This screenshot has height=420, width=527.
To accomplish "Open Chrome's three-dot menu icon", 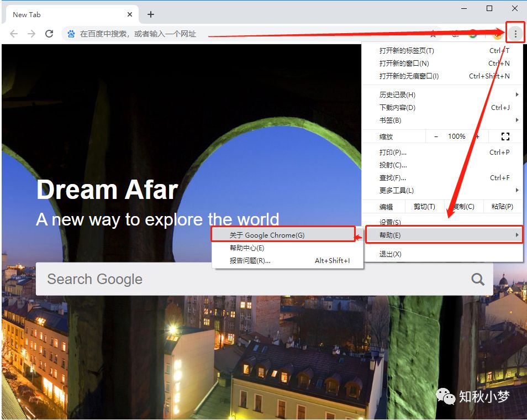I will [515, 33].
